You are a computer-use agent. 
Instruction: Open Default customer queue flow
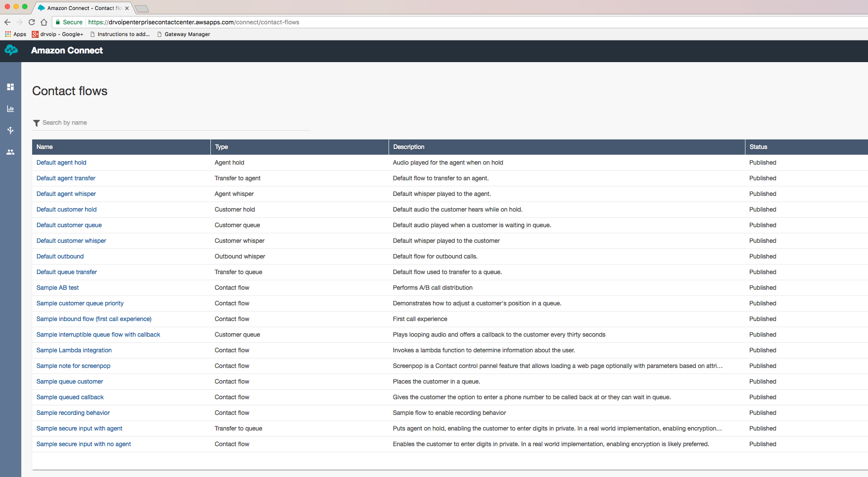[x=69, y=225]
